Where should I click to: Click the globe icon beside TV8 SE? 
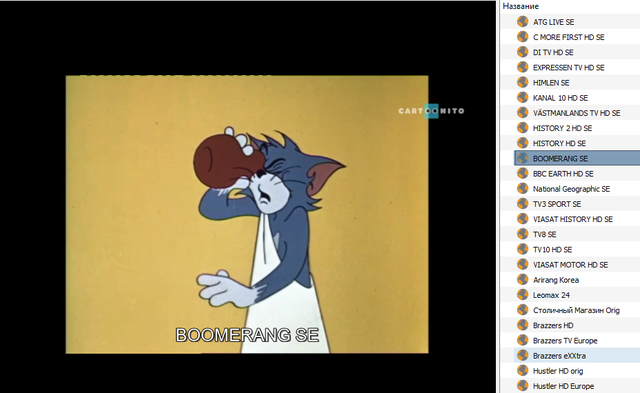pos(522,234)
